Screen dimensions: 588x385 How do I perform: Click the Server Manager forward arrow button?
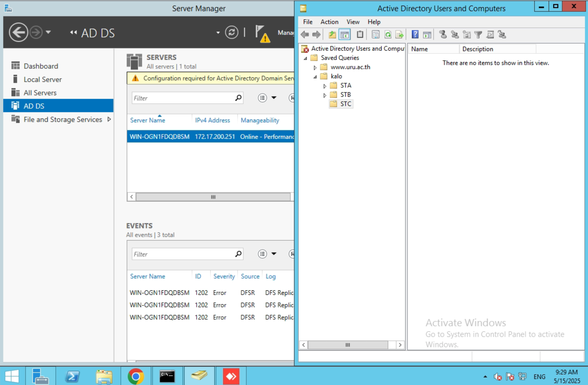coord(36,32)
